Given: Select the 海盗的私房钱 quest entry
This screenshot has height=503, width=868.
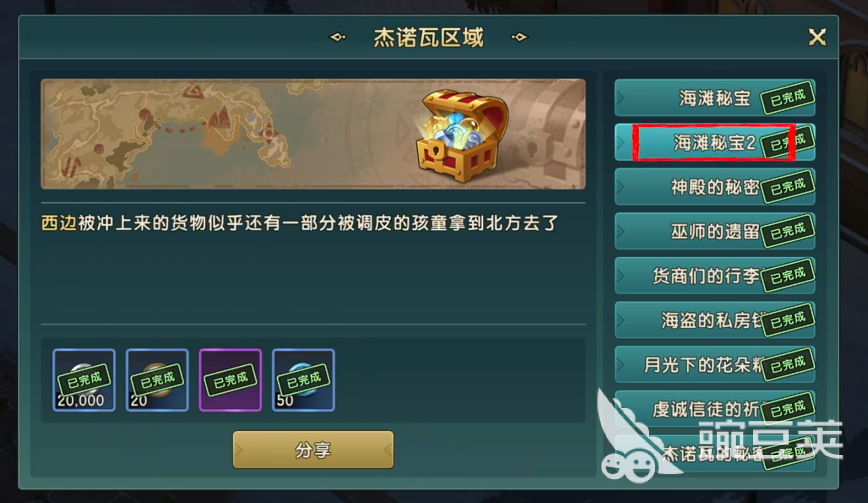Looking at the screenshot, I should pos(715,320).
